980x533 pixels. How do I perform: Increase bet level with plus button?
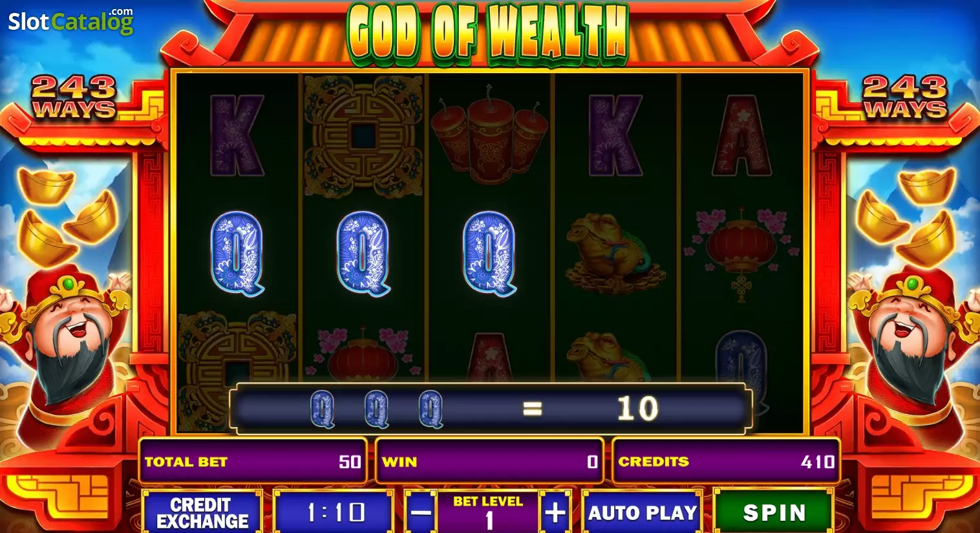pos(555,512)
